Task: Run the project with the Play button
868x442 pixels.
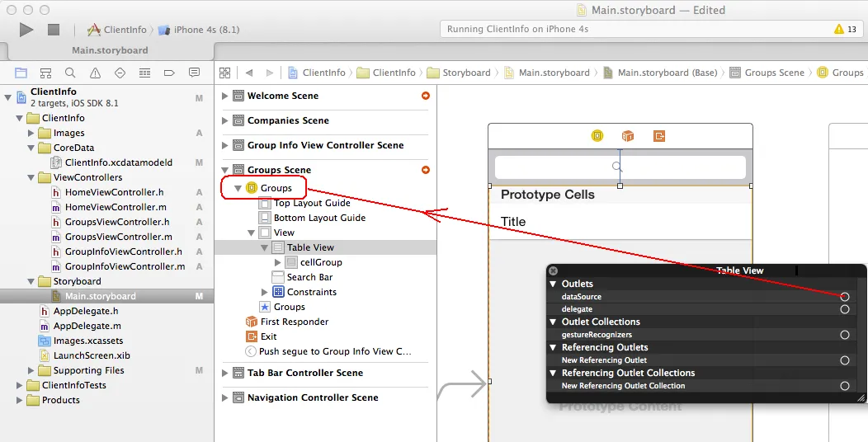Action: [26, 30]
